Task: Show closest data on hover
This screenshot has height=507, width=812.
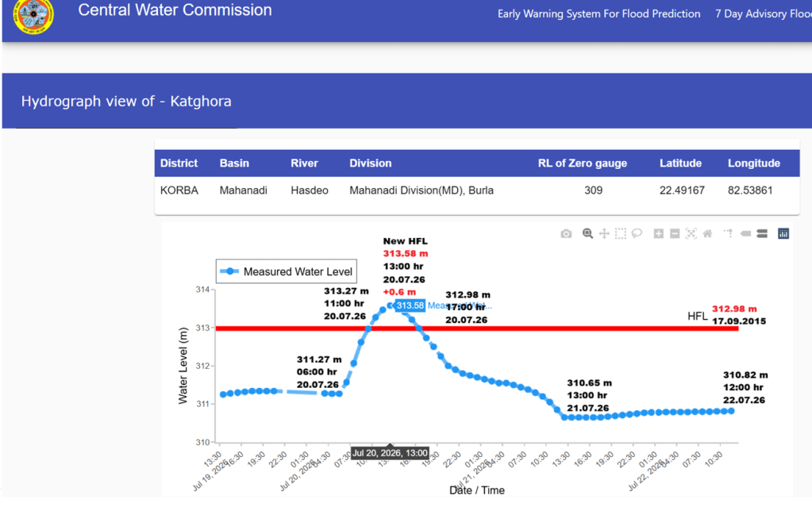Action: coord(745,234)
